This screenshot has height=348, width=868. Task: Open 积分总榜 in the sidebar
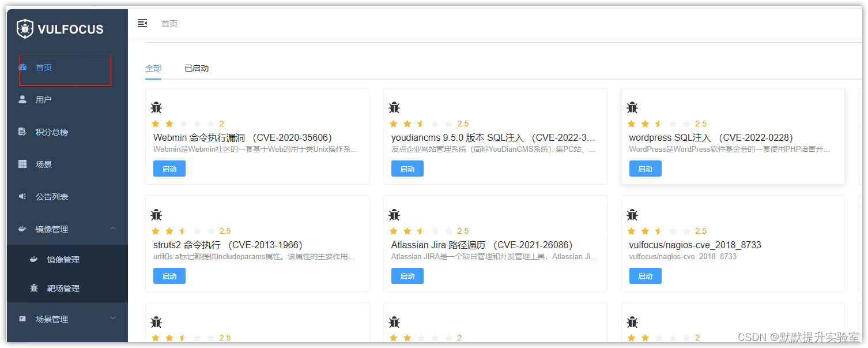[x=67, y=132]
